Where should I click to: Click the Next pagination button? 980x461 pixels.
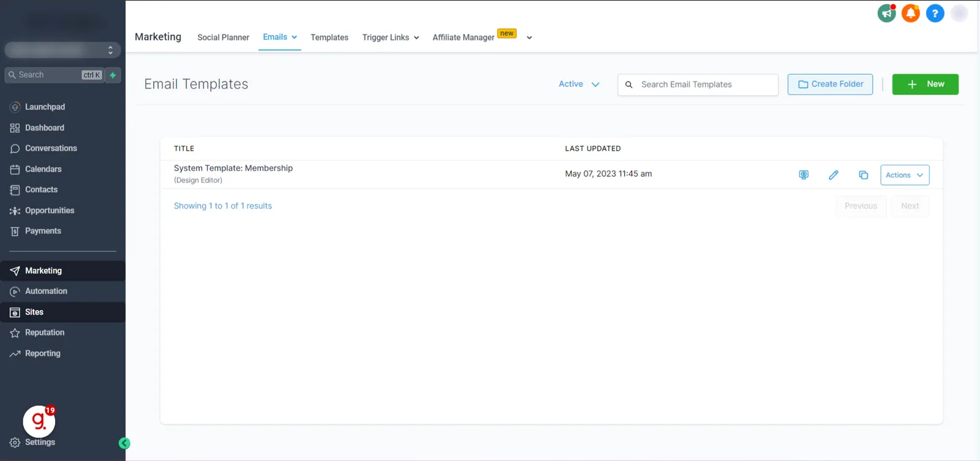910,206
